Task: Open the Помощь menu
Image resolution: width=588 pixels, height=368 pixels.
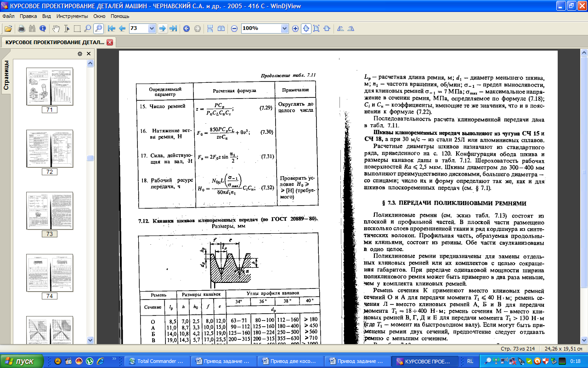Action: tap(120, 16)
